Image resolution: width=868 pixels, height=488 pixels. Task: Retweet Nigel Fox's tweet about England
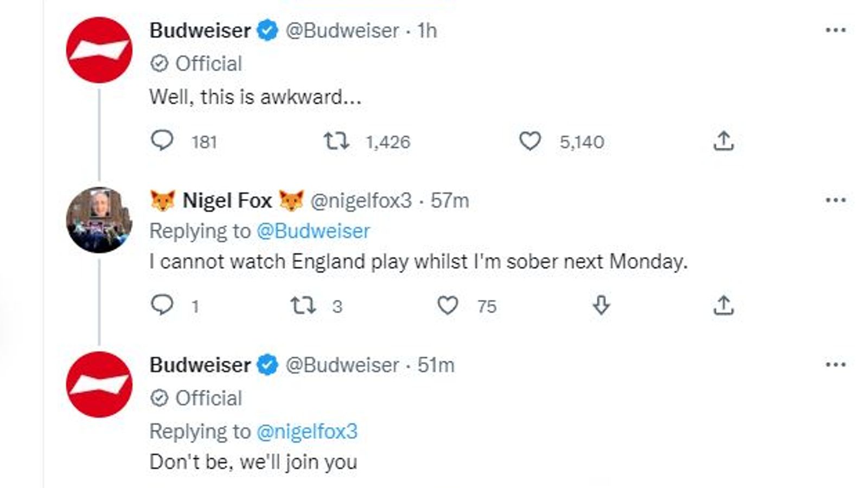[x=303, y=305]
